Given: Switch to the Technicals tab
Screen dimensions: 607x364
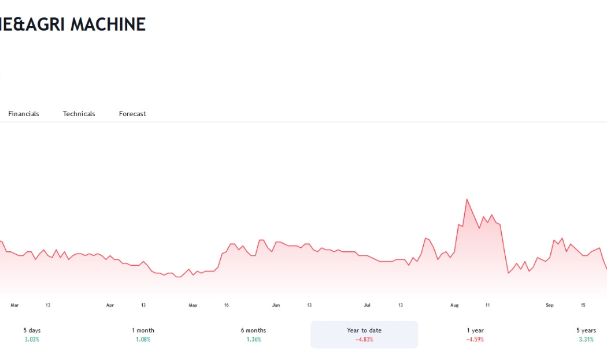Looking at the screenshot, I should pos(79,114).
